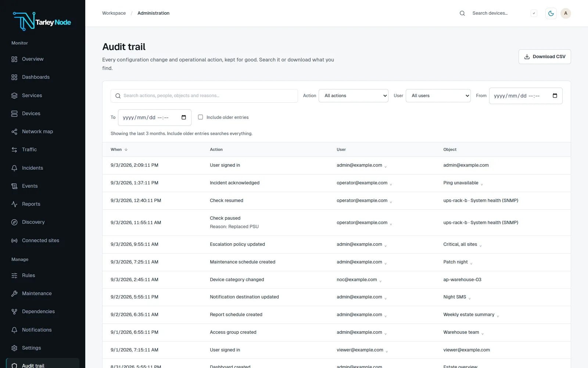Toggle dark mode moon icon
The height and width of the screenshot is (368, 588).
coord(551,13)
